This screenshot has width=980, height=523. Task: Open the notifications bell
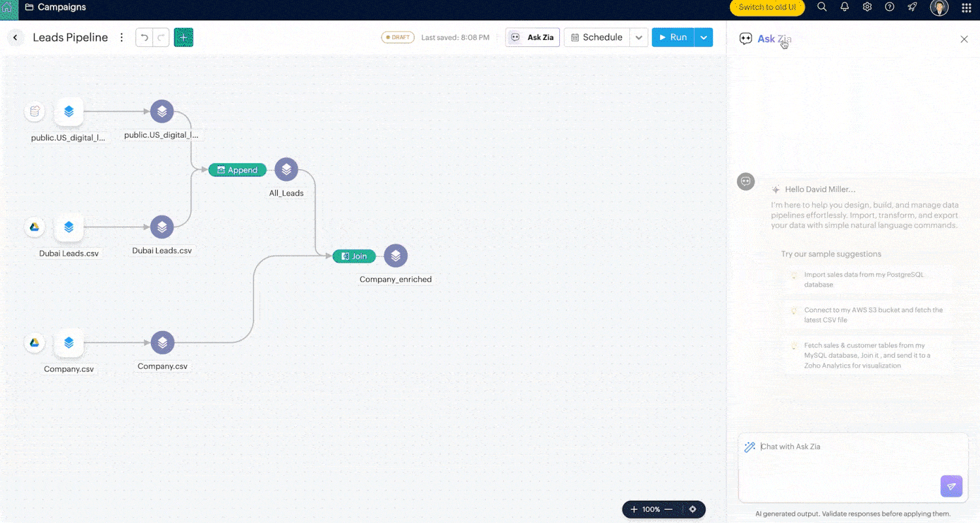pyautogui.click(x=845, y=7)
